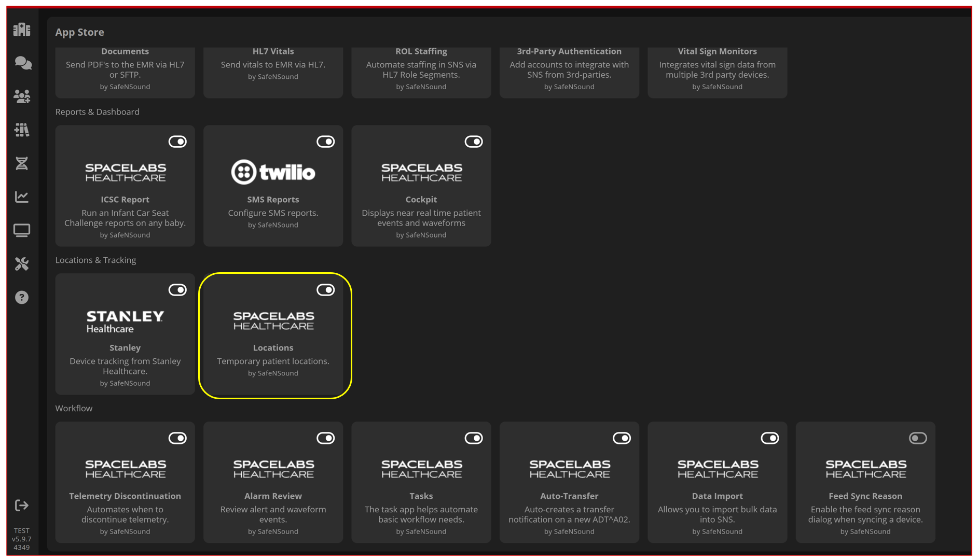Toggle the Cockpit app switch
Viewport: 978px width, 560px height.
(x=474, y=142)
